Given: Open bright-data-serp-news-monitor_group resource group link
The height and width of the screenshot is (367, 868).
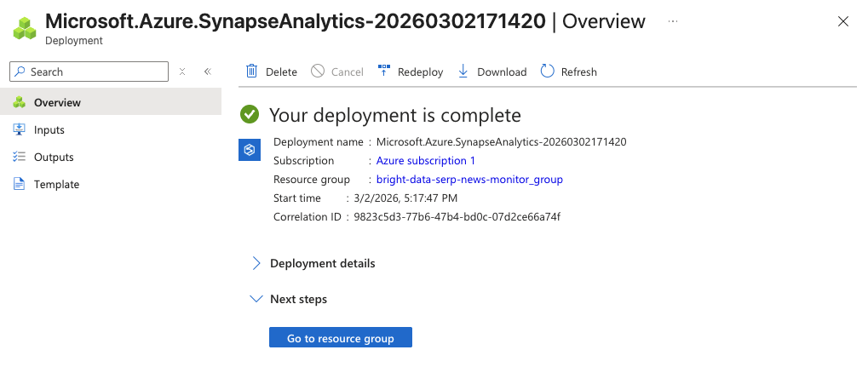Looking at the screenshot, I should (469, 180).
